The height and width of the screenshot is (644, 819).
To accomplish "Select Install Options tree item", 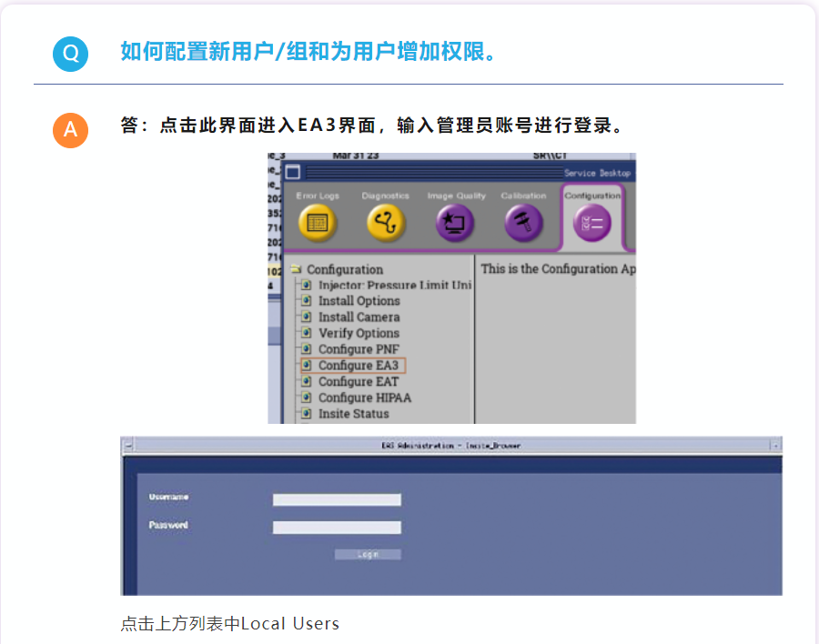I will click(359, 301).
